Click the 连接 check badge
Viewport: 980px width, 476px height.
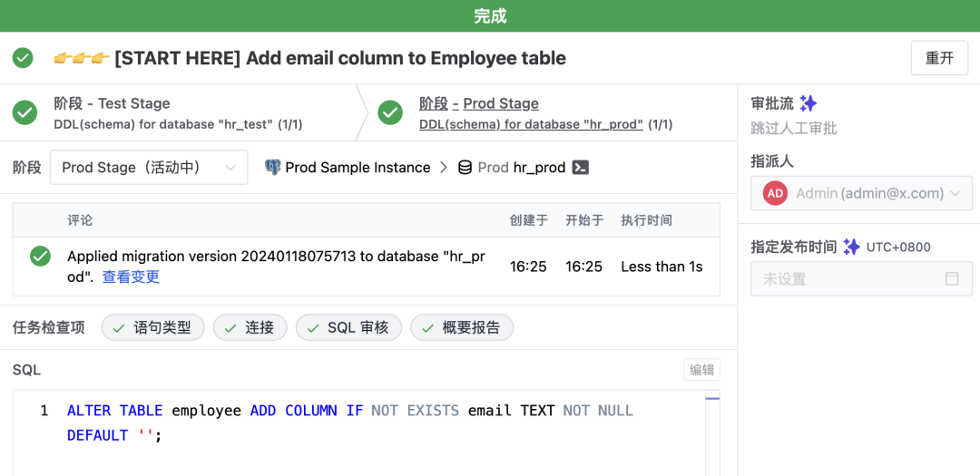point(250,327)
